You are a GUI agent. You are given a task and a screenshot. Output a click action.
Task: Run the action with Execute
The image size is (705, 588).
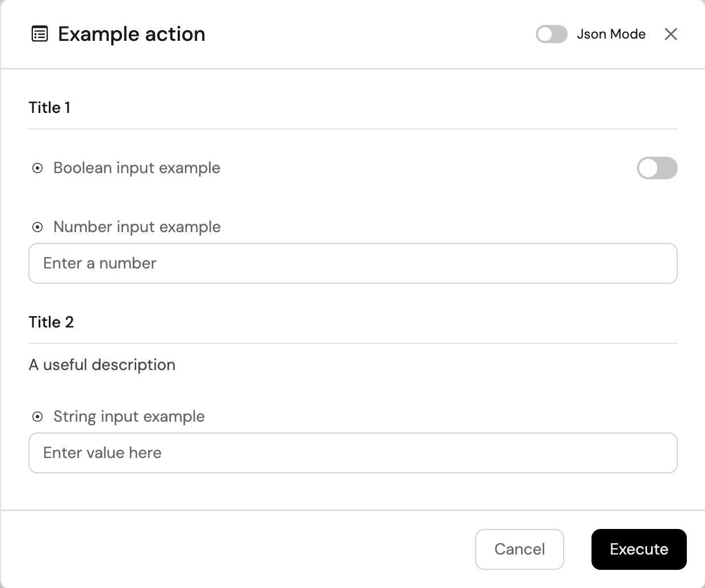[x=639, y=549]
